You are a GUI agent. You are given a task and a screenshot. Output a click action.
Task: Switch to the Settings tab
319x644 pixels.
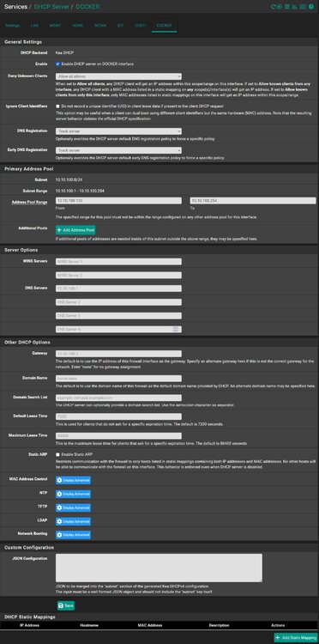tap(12, 26)
